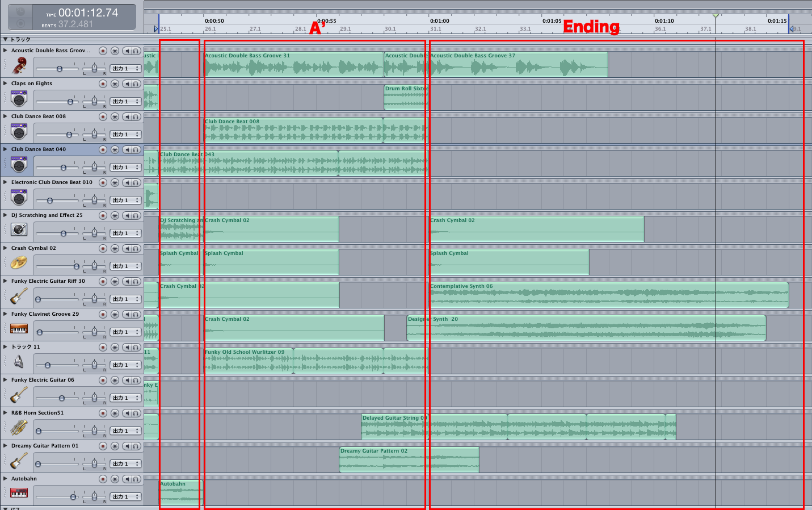Select the Acoustic Double Bass Groove 37 clip
This screenshot has width=812, height=510.
tap(519, 65)
